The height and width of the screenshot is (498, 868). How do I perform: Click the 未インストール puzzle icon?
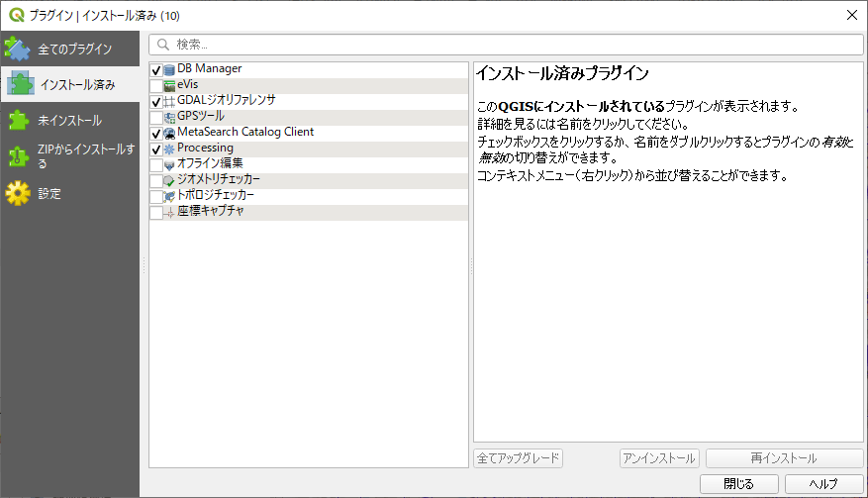coord(18,120)
